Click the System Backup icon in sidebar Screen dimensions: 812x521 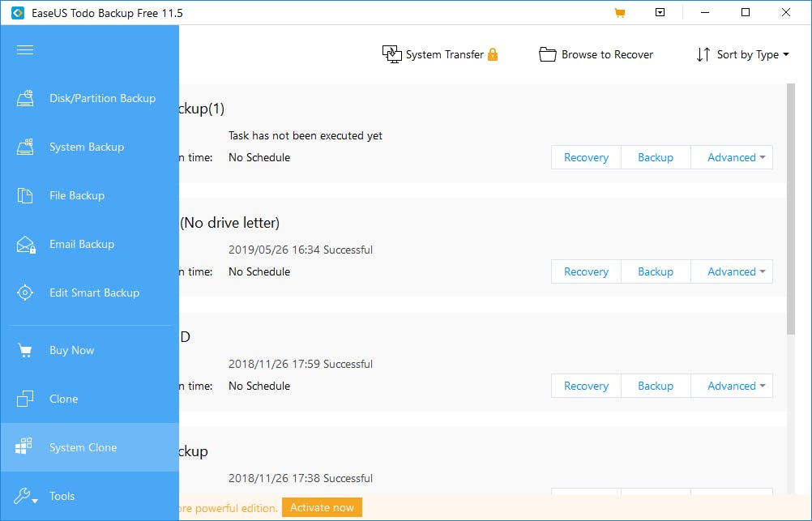pos(25,147)
